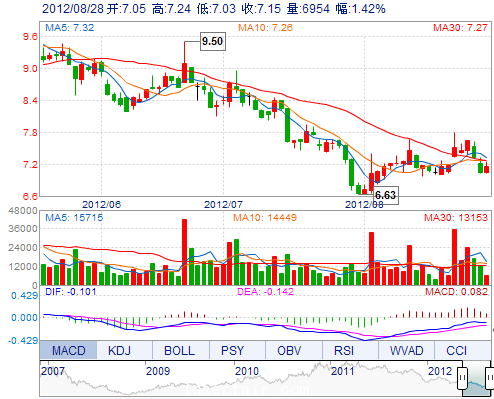Viewport: 494px width, 399px height.
Task: Click the 6.63 low price label
Action: tap(386, 195)
